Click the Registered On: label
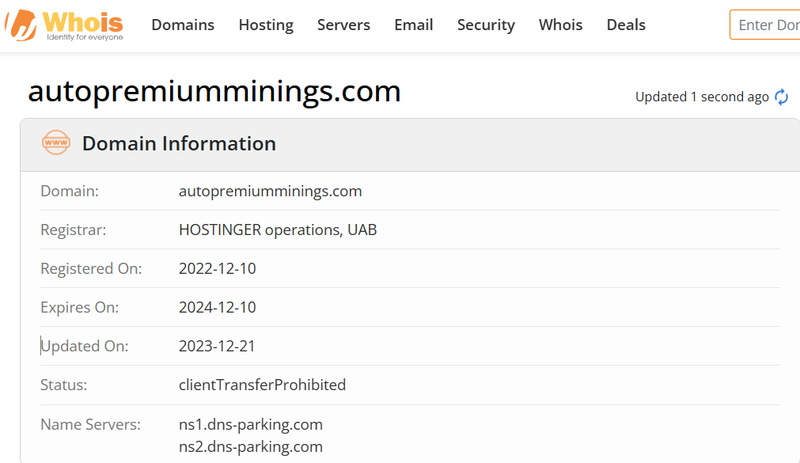 pos(91,269)
